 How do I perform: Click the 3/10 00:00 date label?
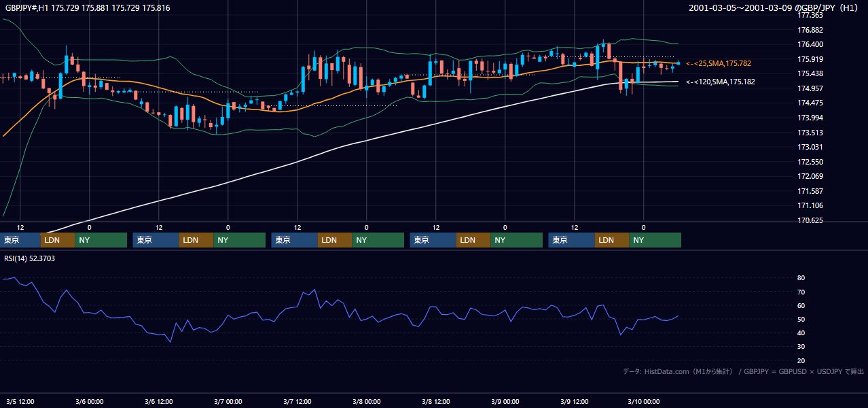click(x=644, y=402)
